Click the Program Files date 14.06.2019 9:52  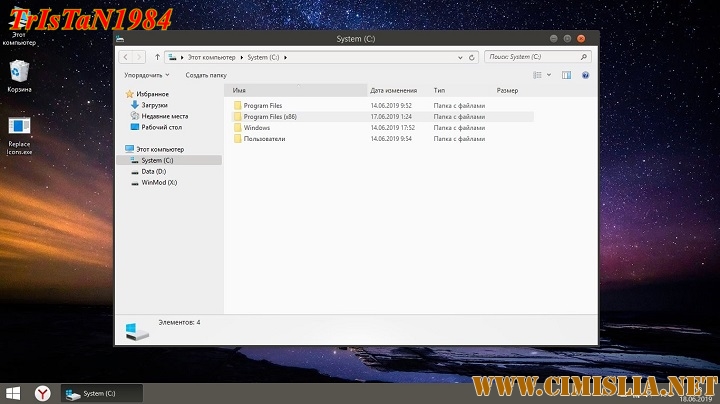(x=391, y=106)
